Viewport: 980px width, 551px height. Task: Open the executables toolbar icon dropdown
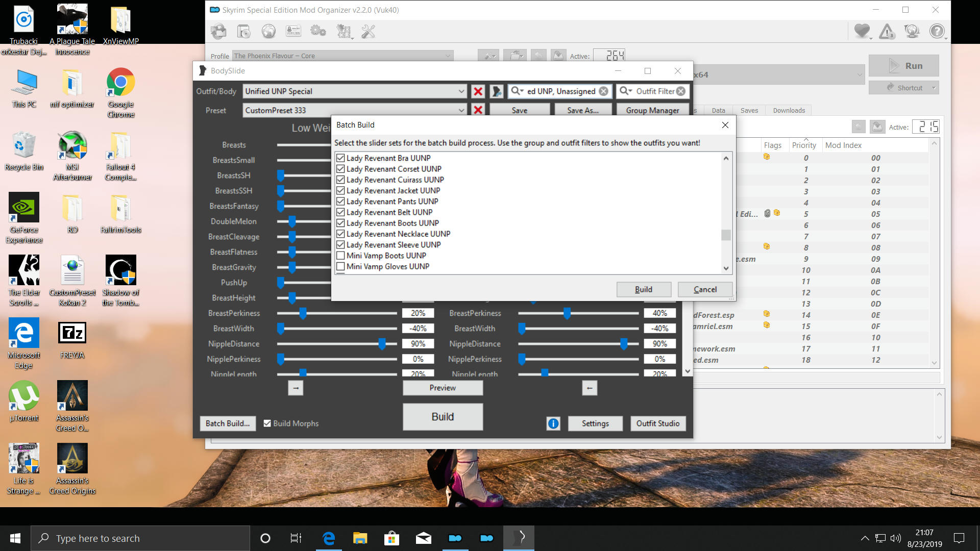[x=345, y=32]
